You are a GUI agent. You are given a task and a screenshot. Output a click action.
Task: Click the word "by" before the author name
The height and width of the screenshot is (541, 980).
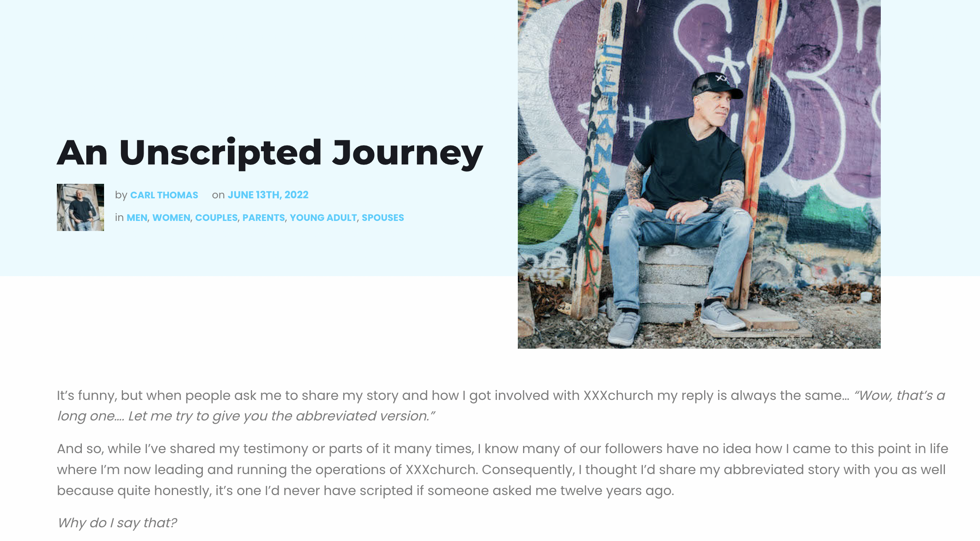(121, 195)
